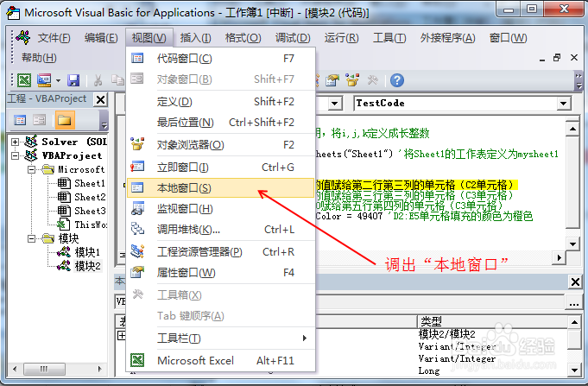Screen dimensions: 588x386
Task: Click the properties window icon in menu
Action: 137,272
